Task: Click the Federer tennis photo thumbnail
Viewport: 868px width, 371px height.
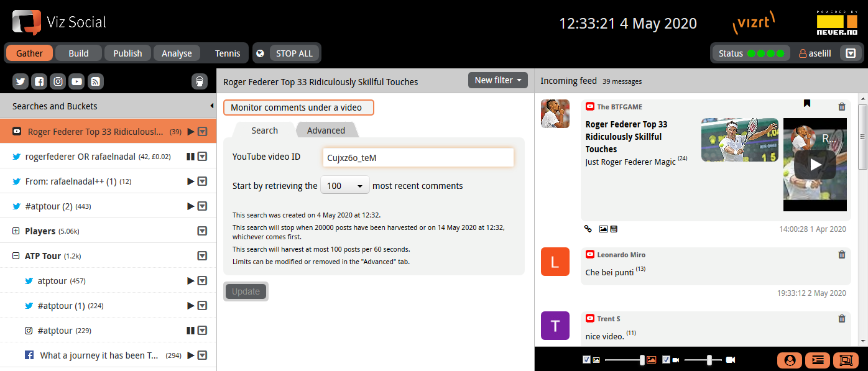Action: tap(740, 140)
